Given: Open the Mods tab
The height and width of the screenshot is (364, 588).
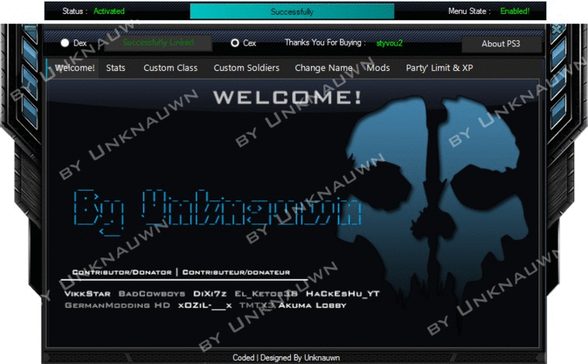Looking at the screenshot, I should (x=378, y=68).
